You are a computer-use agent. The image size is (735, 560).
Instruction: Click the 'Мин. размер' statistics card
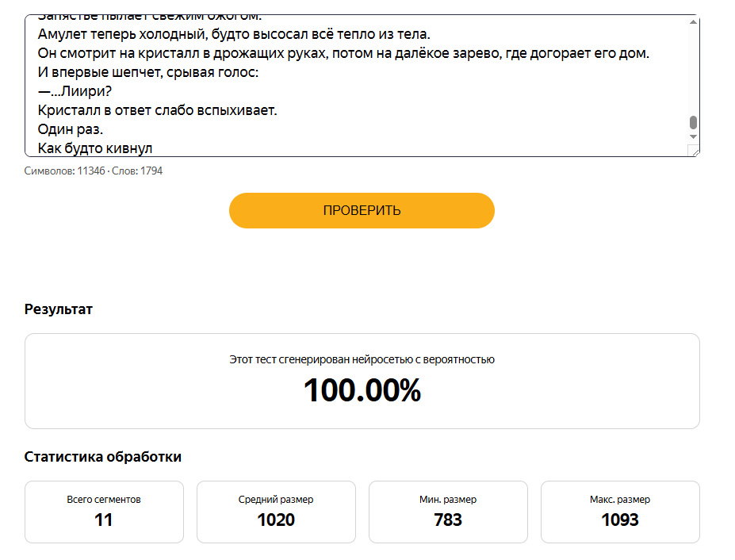(448, 512)
